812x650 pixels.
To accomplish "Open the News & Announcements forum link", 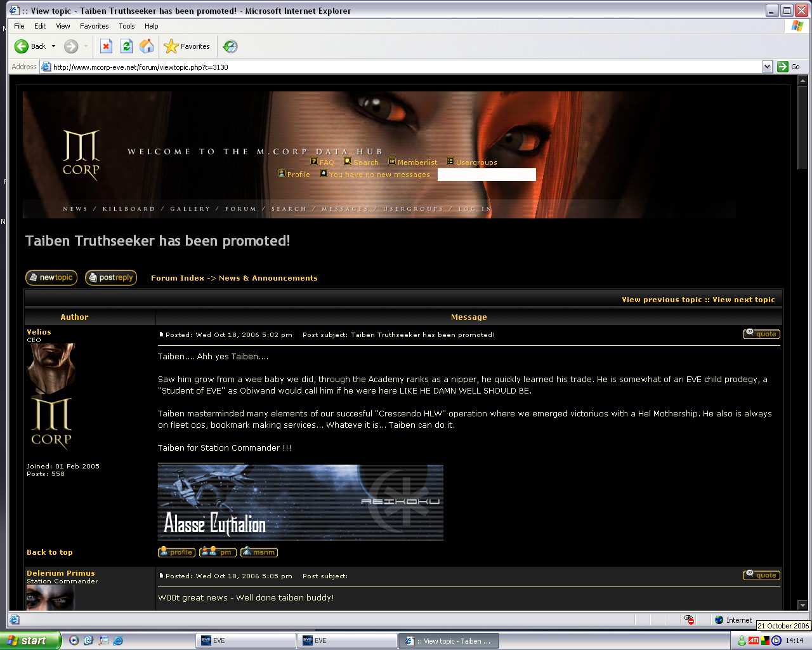I will (x=268, y=278).
